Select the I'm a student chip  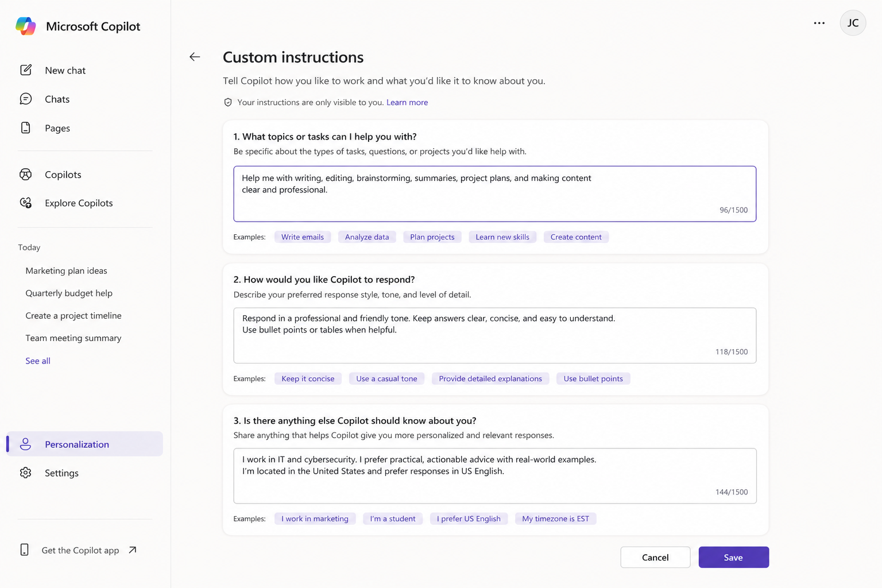(x=393, y=519)
